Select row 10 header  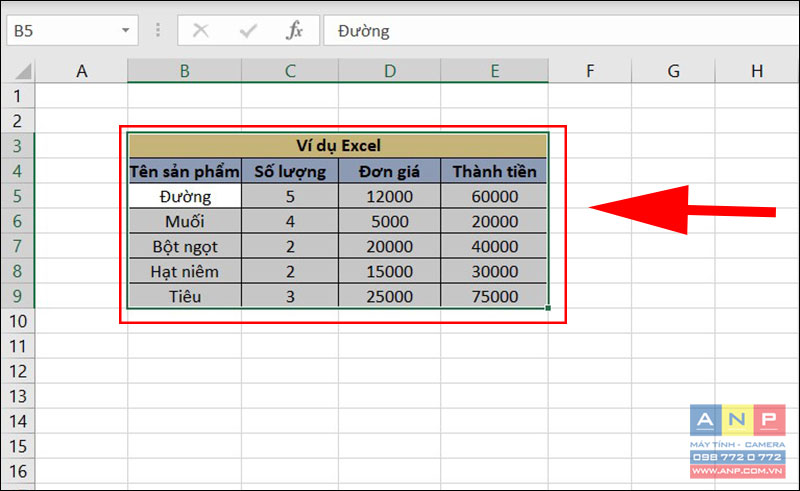[18, 321]
